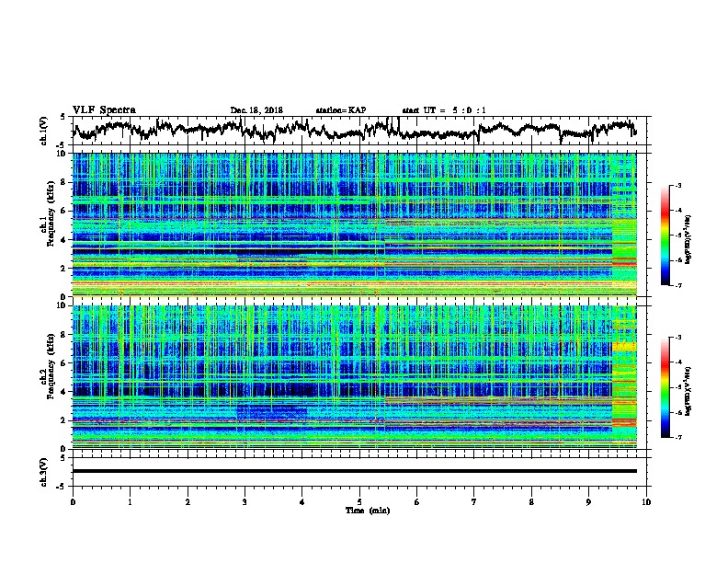Click the ch.2 "Frequency (kHz)" axis label

coord(51,366)
